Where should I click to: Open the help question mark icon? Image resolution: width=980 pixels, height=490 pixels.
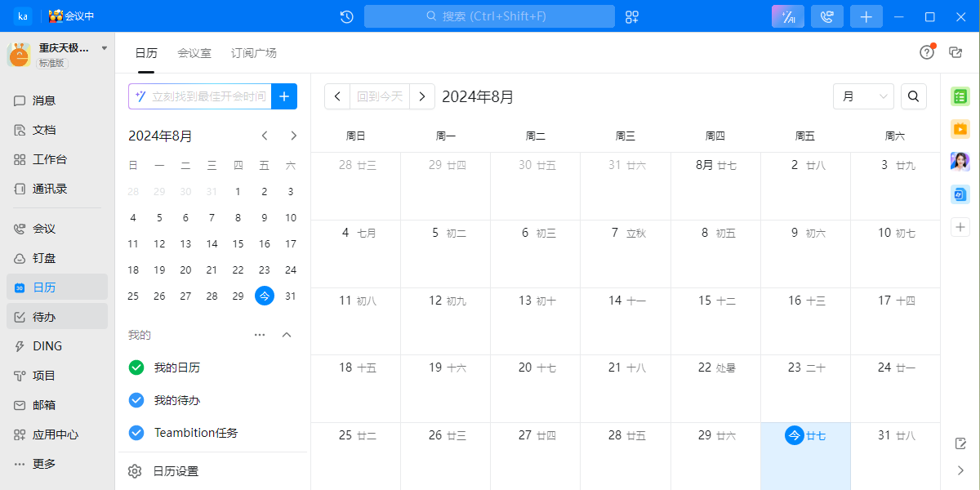click(x=926, y=51)
